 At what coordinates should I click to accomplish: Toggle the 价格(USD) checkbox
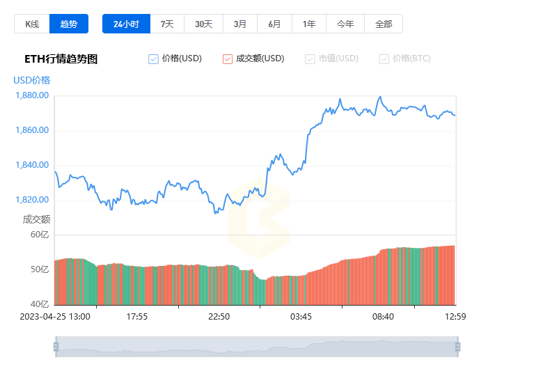point(153,59)
